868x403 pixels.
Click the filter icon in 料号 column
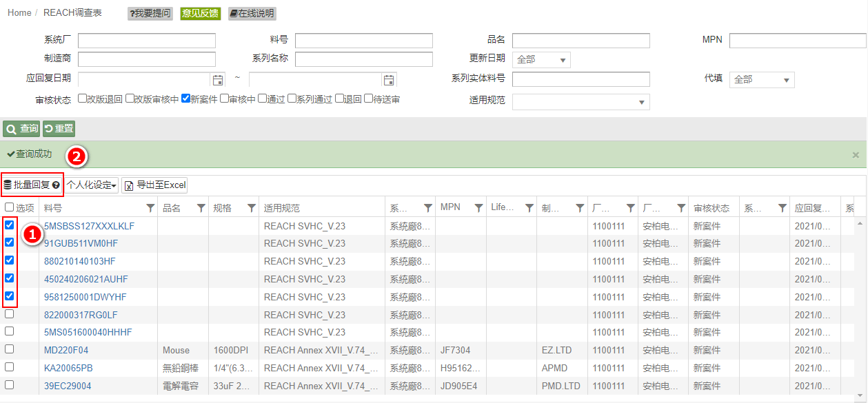tap(150, 207)
